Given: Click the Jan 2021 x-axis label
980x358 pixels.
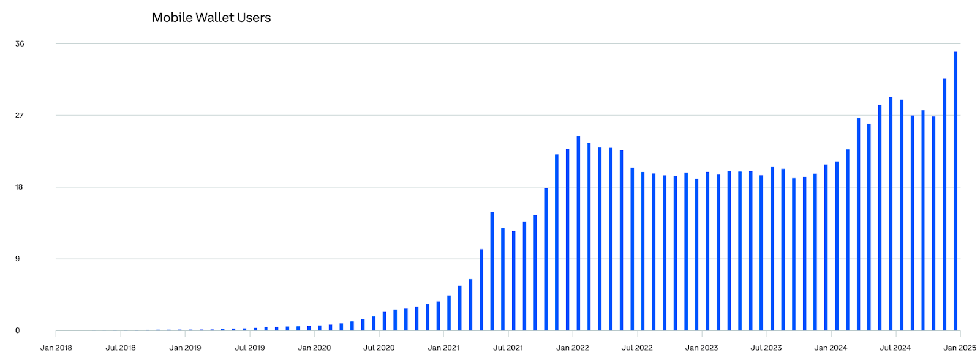Looking at the screenshot, I should pyautogui.click(x=443, y=348).
